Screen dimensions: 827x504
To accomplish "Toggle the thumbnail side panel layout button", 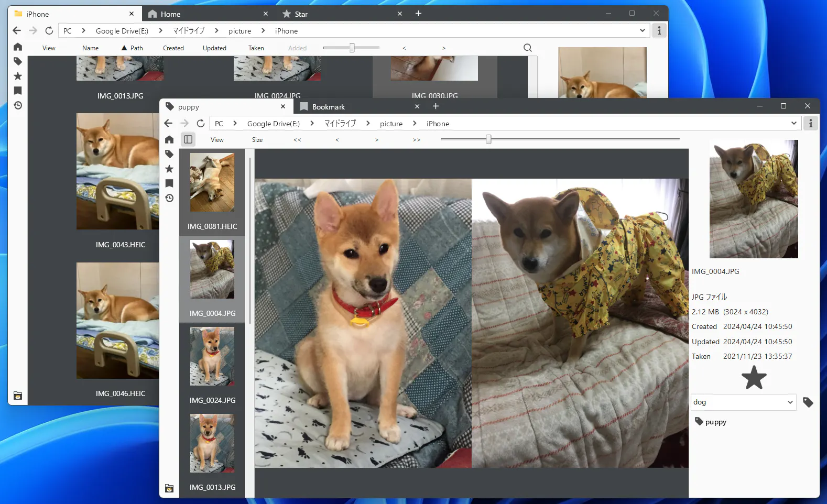I will pos(188,139).
